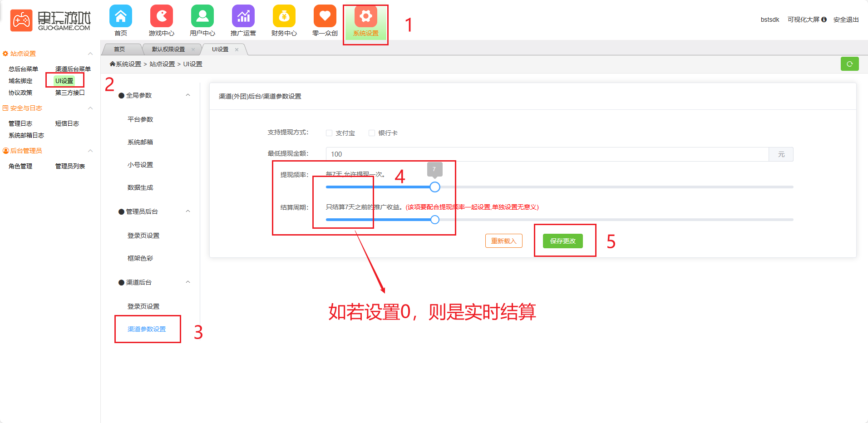Select 框架色彩 in settings list
The height and width of the screenshot is (423, 868).
pyautogui.click(x=140, y=258)
